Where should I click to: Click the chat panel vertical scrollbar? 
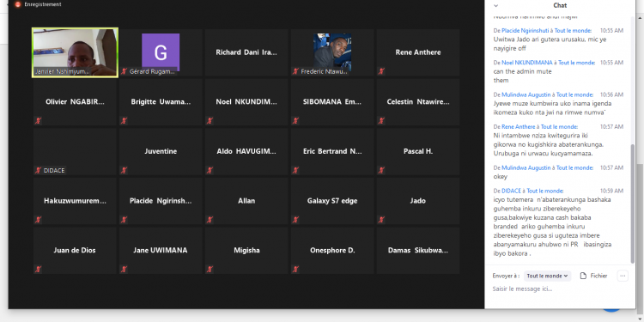coord(633,204)
